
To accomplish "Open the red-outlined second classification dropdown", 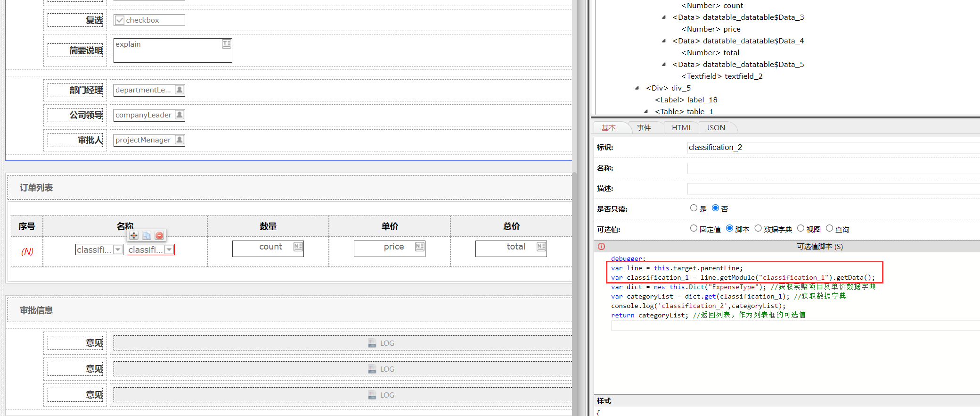I will tap(169, 250).
